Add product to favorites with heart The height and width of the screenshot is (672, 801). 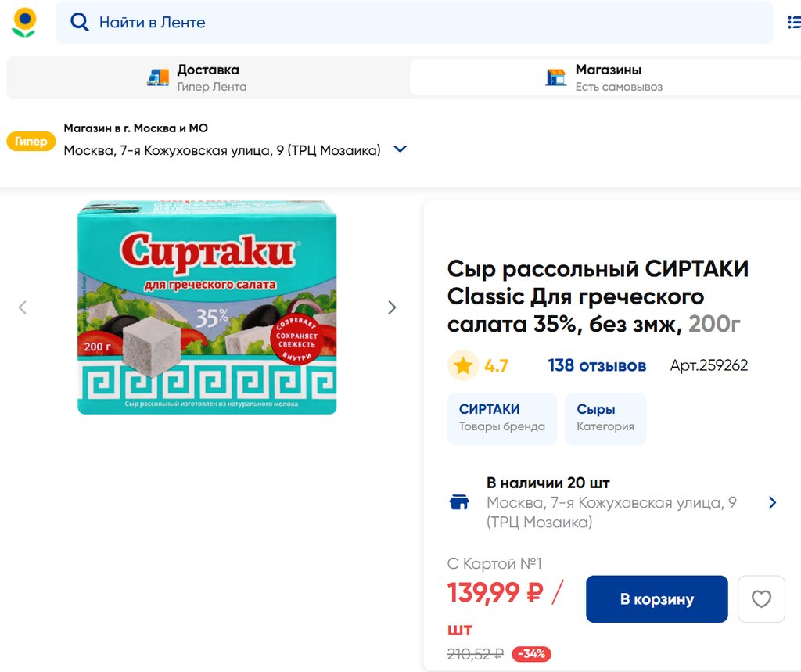click(761, 599)
